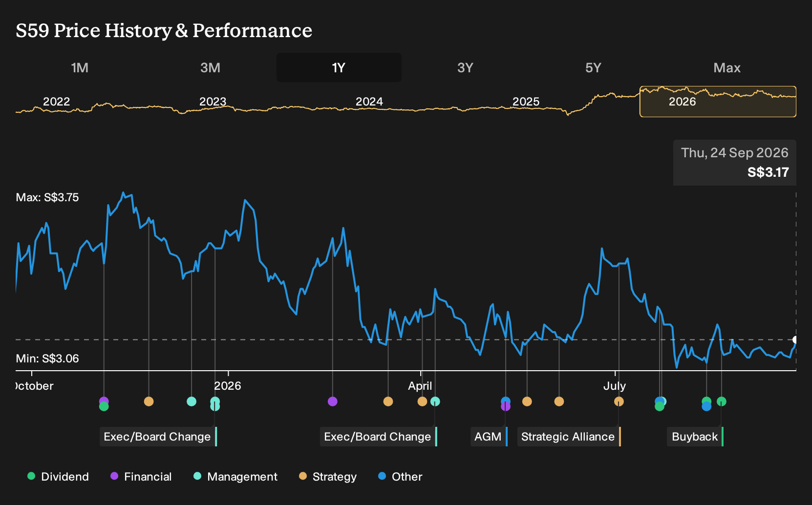Select the 'S59 Price History & Performance' heading
This screenshot has width=812, height=505.
pos(164,30)
